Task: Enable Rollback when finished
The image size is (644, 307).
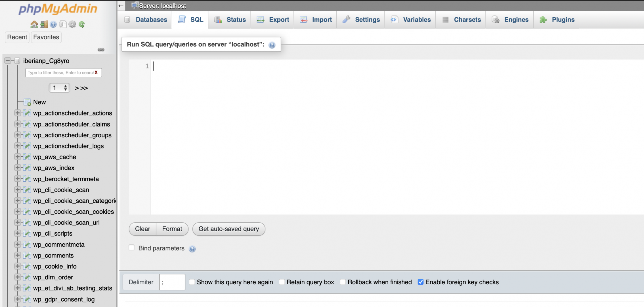Action: 343,282
